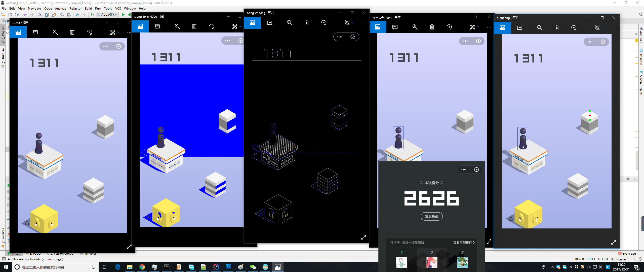Open the Git: master branch dropdown
Screen dimensions: 644x272
pyautogui.click(x=620, y=259)
